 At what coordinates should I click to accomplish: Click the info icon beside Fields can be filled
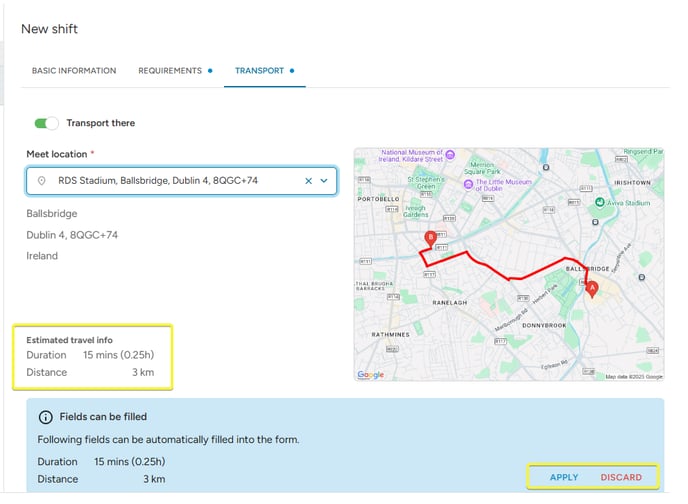pos(46,417)
